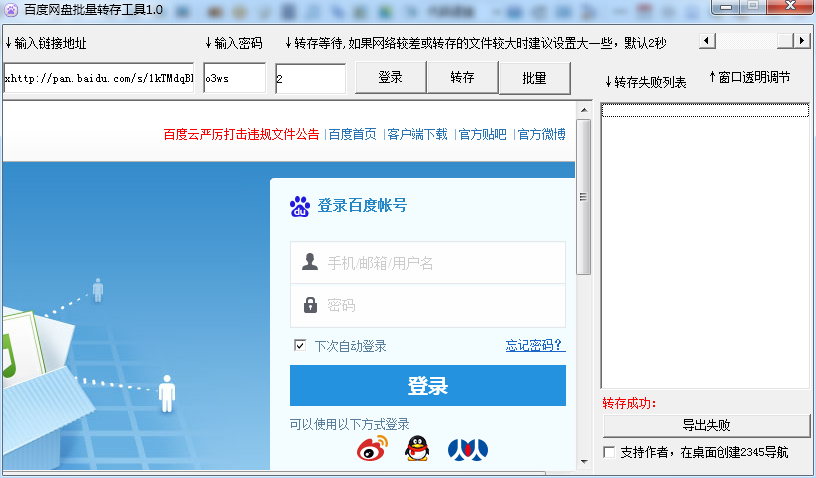Image resolution: width=816 pixels, height=478 pixels.
Task: Click the browser pane scroll-down arrow
Action: (x=584, y=462)
